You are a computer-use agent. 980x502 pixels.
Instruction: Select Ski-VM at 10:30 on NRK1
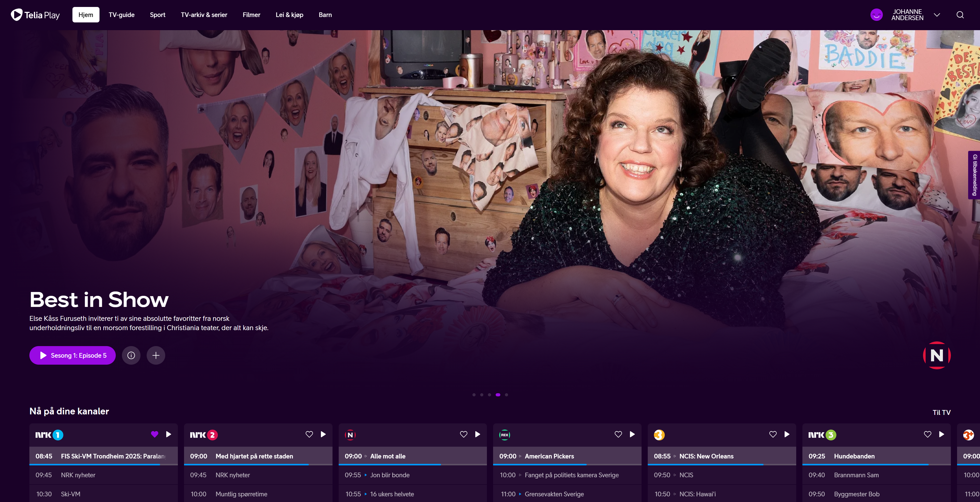(x=103, y=494)
